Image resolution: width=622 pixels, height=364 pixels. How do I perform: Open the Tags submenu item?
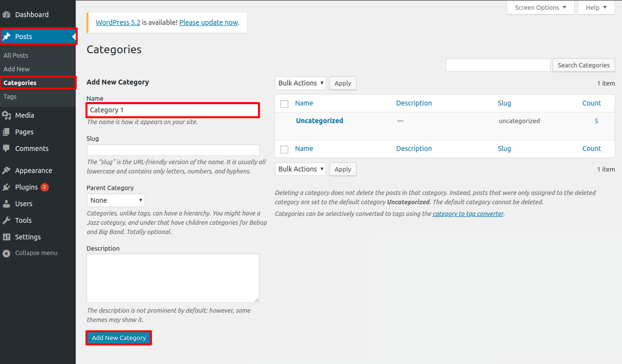click(10, 97)
